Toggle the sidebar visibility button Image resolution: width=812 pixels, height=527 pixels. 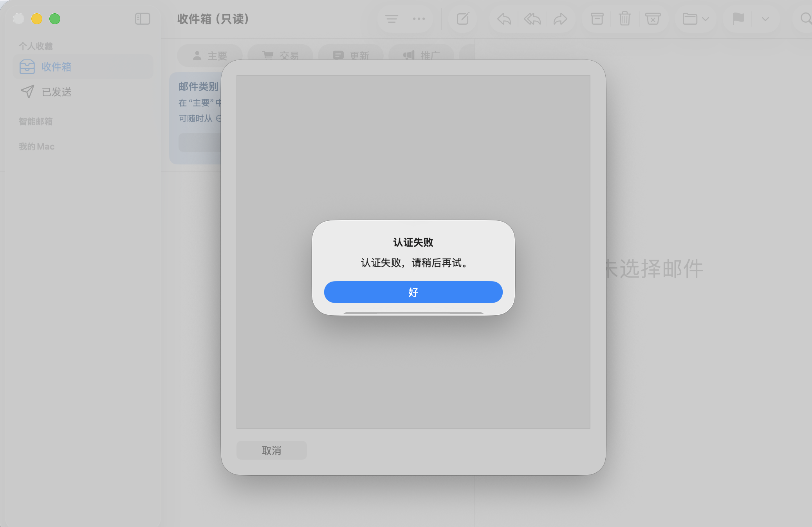coord(143,18)
